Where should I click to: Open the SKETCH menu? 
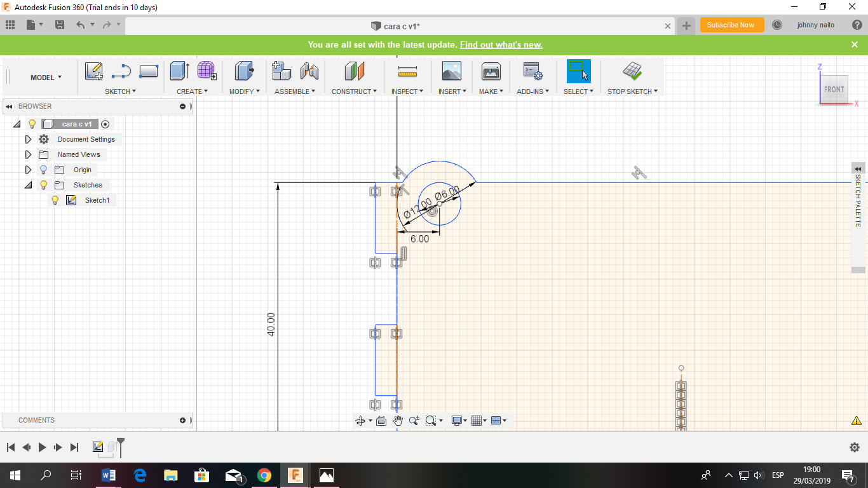(x=120, y=91)
